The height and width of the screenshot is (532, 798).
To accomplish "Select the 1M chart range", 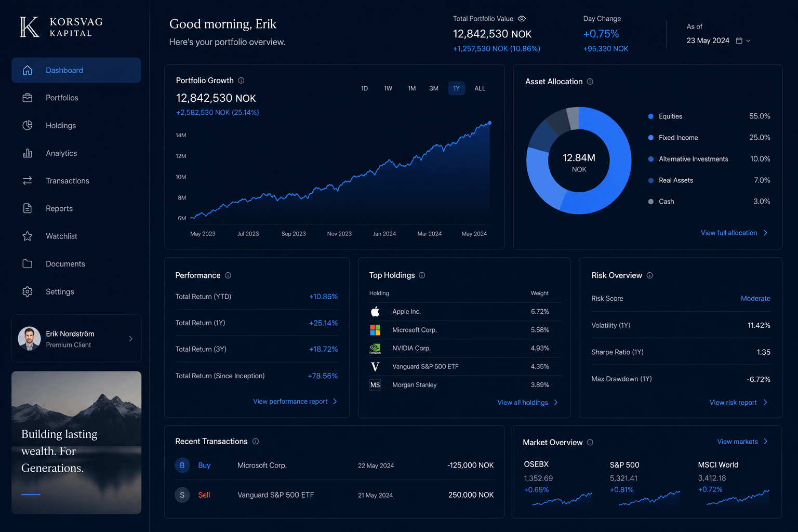I will (x=411, y=88).
